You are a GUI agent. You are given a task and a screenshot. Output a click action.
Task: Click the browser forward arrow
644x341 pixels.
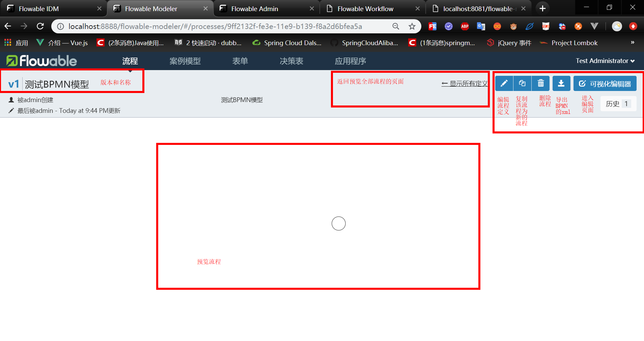tap(24, 26)
